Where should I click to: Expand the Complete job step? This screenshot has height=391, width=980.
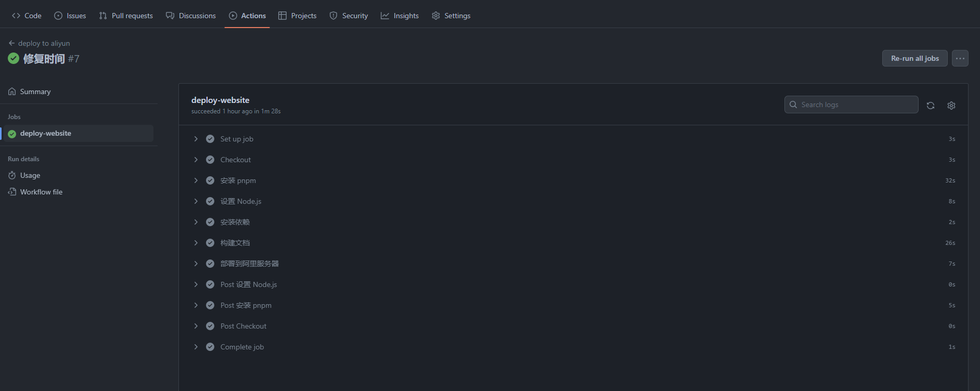(x=196, y=347)
